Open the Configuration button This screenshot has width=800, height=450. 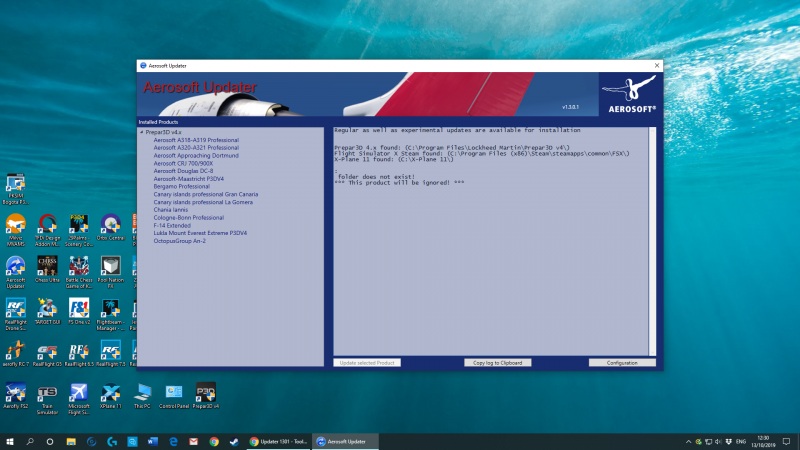pyautogui.click(x=622, y=363)
